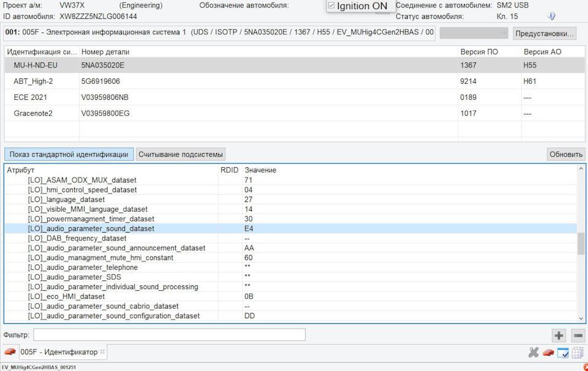Click the value 0B cell
Viewport: 588px width, 371px height.
(249, 297)
